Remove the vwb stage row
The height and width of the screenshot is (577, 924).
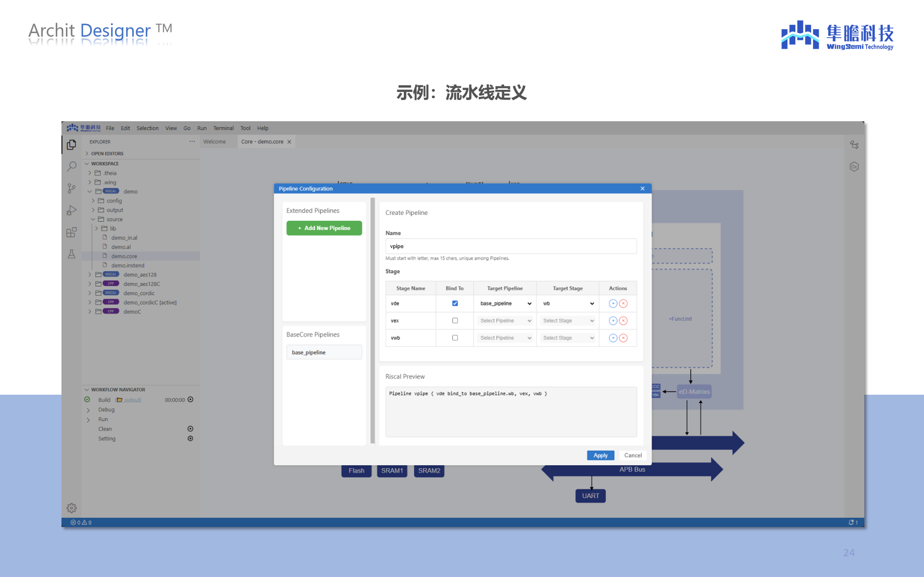[x=623, y=338]
